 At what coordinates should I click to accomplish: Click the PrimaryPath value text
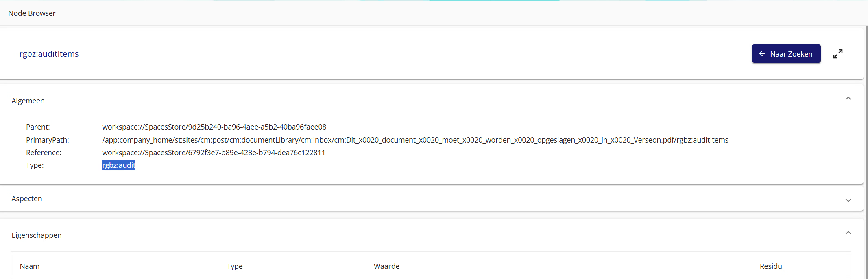(415, 140)
